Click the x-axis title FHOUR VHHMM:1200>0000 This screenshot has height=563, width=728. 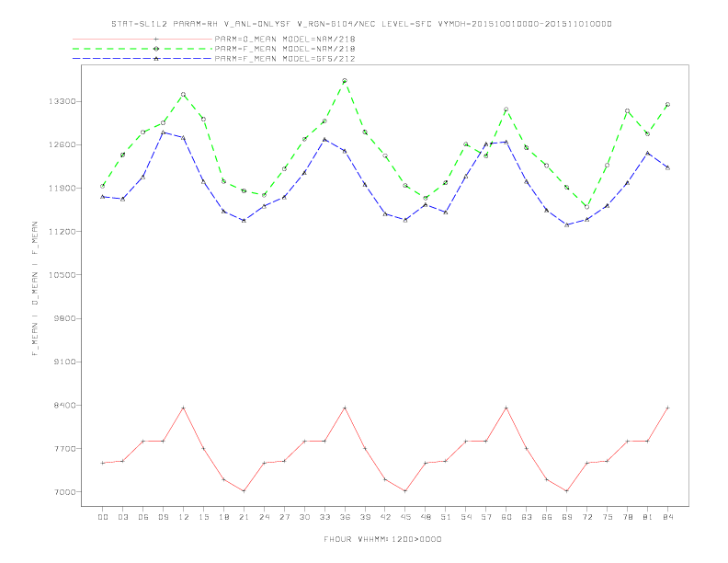[x=382, y=539]
